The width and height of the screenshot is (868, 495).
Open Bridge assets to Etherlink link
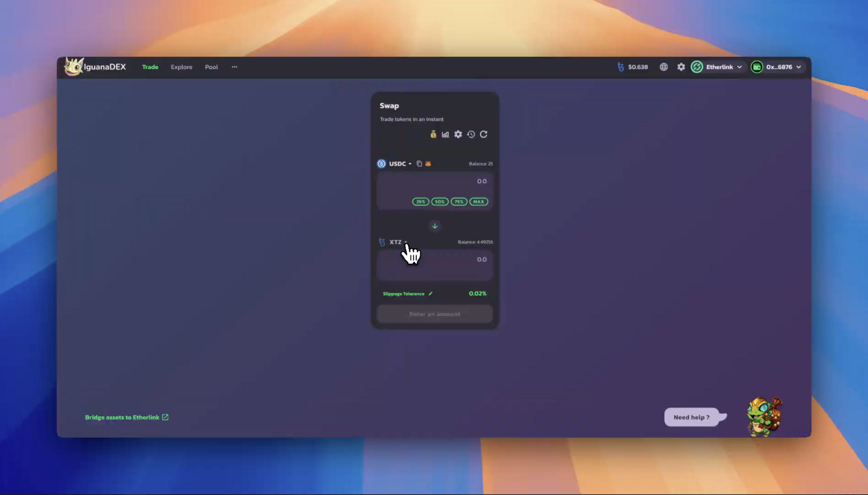click(x=127, y=417)
